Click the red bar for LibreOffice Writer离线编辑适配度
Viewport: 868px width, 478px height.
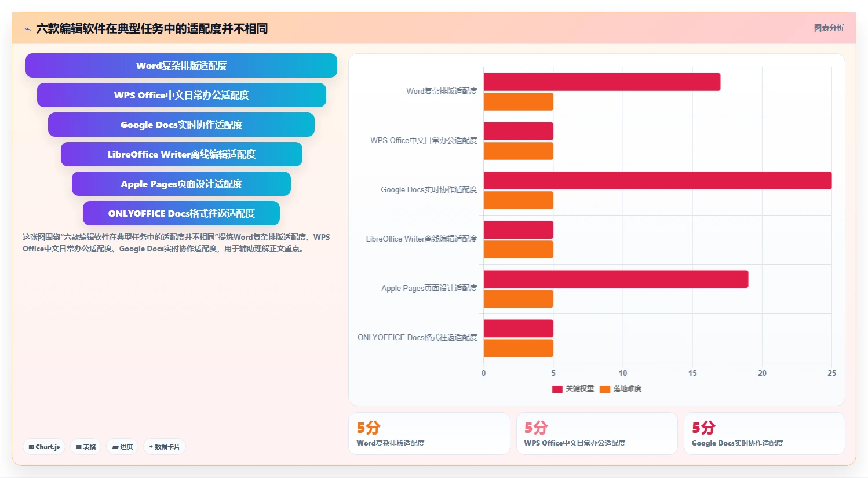coord(519,229)
